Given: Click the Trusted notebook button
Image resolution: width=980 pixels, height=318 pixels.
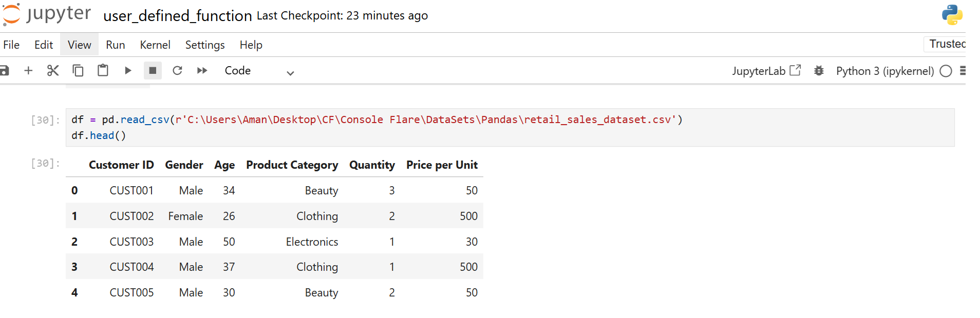Looking at the screenshot, I should click(947, 44).
